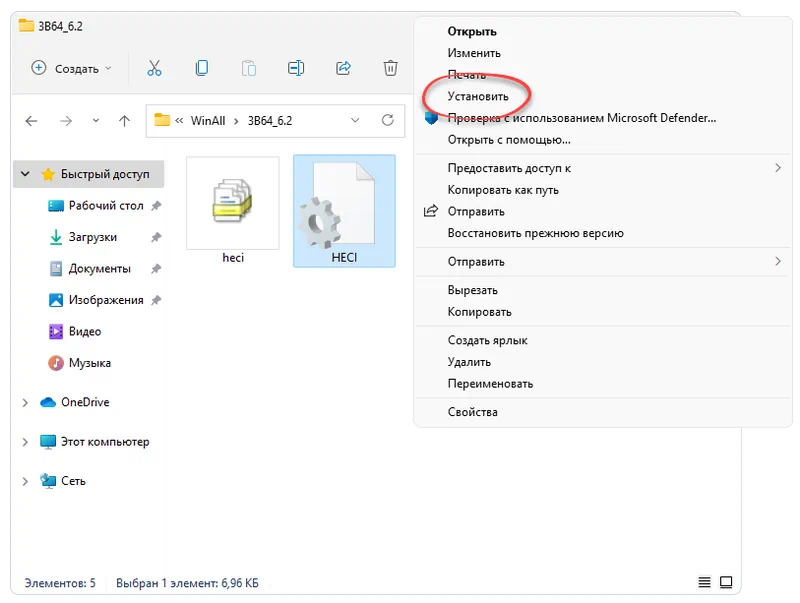Choose Проверка с использованием Microsoft Defender
The width and height of the screenshot is (800, 603).
click(582, 118)
